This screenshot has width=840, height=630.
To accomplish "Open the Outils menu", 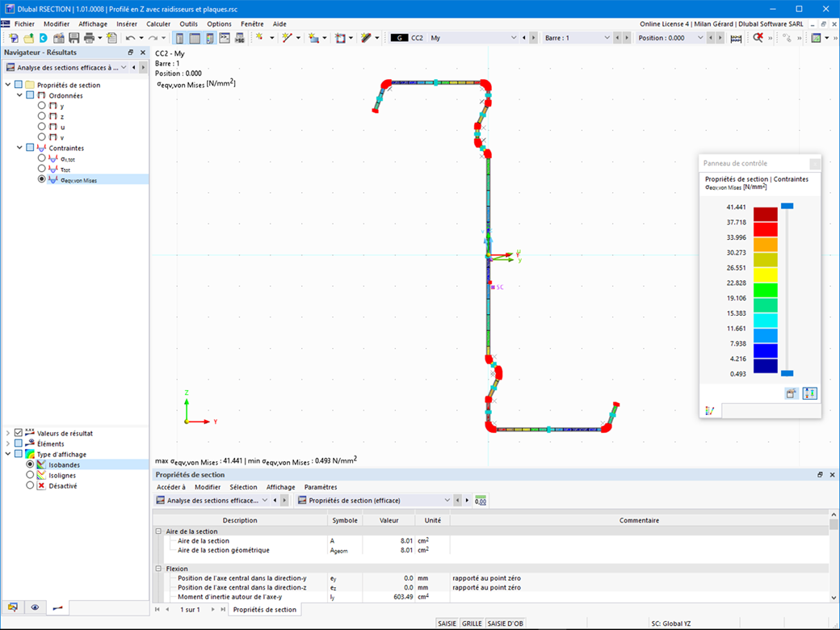I will [x=188, y=24].
